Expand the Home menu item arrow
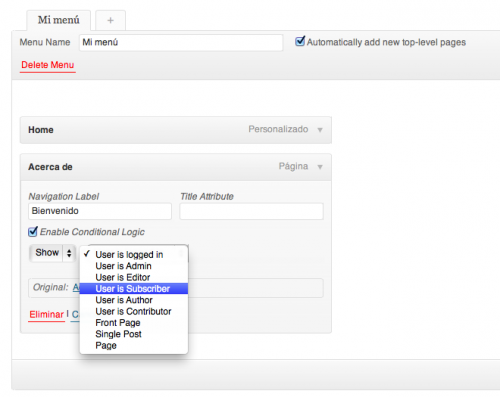 pyautogui.click(x=320, y=130)
